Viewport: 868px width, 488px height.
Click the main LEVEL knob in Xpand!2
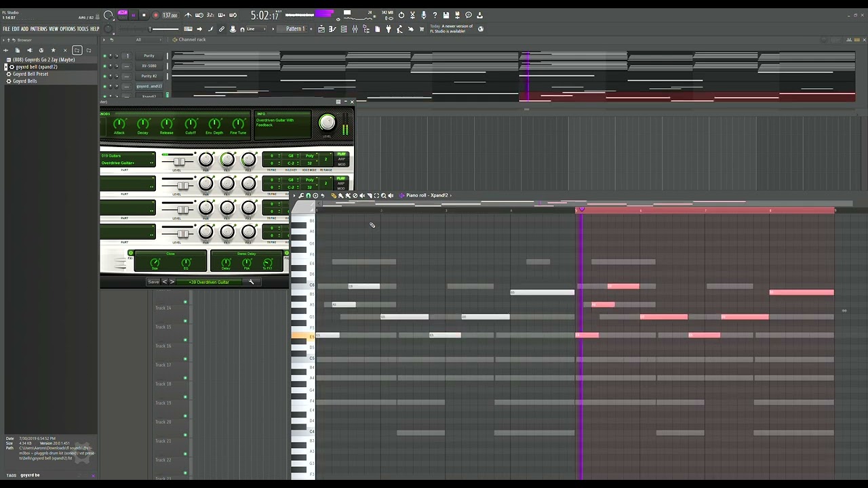click(327, 122)
